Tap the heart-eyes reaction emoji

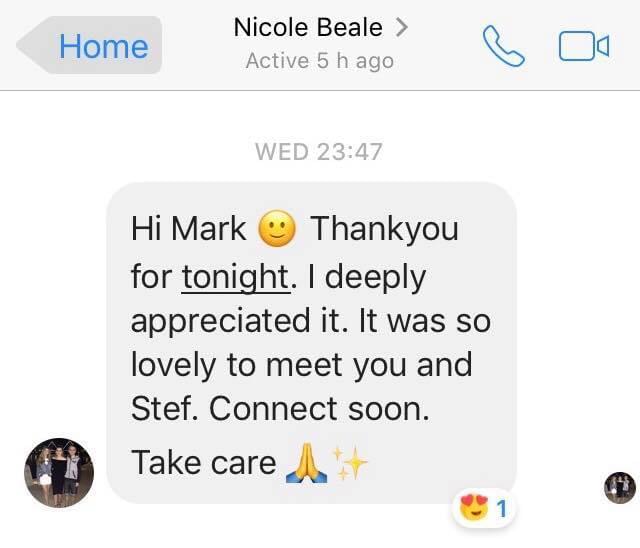(474, 507)
